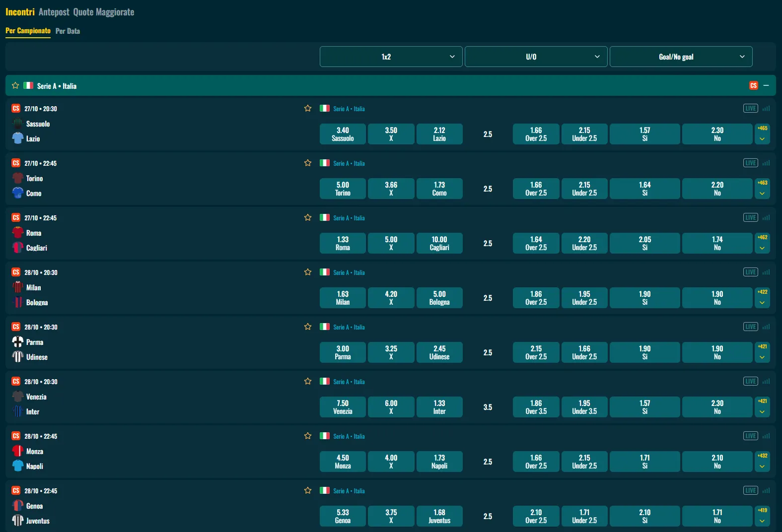Open CS icon for Venezia vs Inter
This screenshot has height=532, width=782.
click(x=16, y=381)
